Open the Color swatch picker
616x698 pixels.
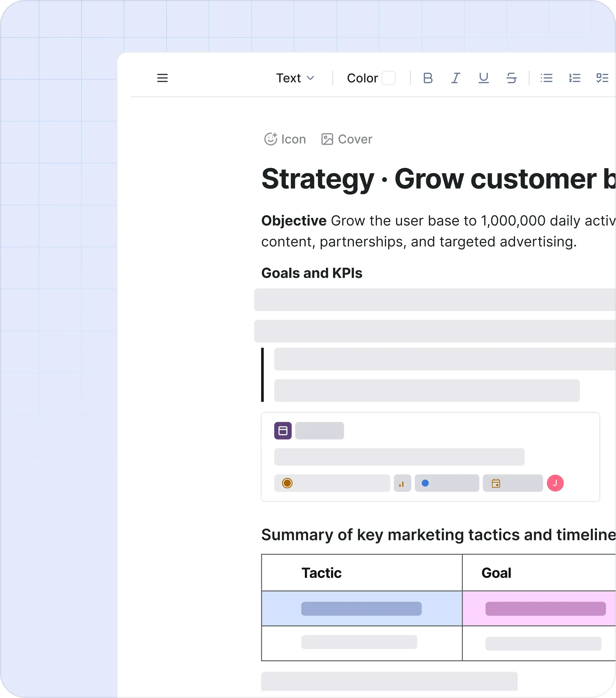[x=389, y=78]
